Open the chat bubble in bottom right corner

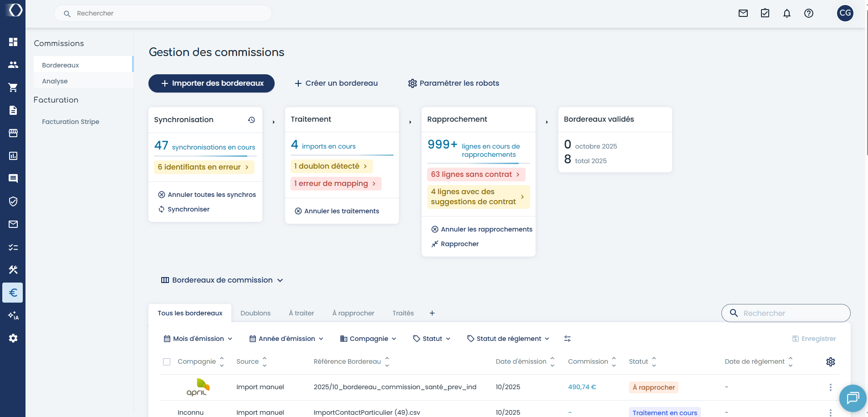[852, 398]
